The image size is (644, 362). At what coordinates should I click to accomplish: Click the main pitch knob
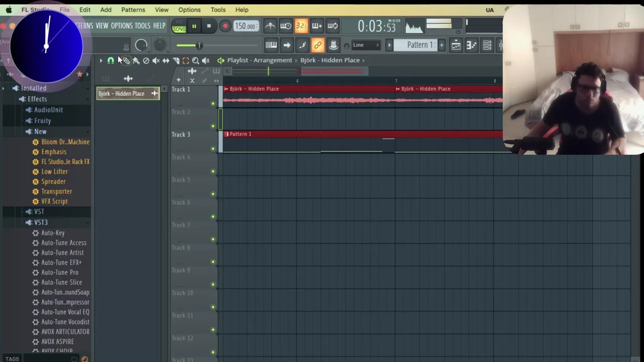(159, 45)
